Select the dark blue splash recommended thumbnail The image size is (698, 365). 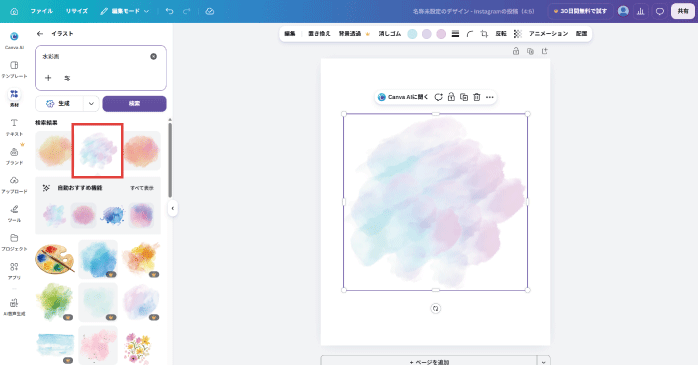tap(113, 215)
